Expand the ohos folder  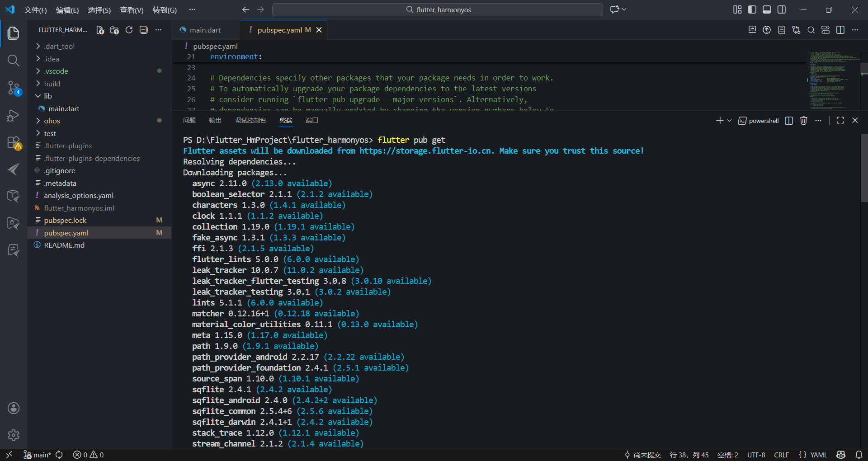click(x=99, y=121)
